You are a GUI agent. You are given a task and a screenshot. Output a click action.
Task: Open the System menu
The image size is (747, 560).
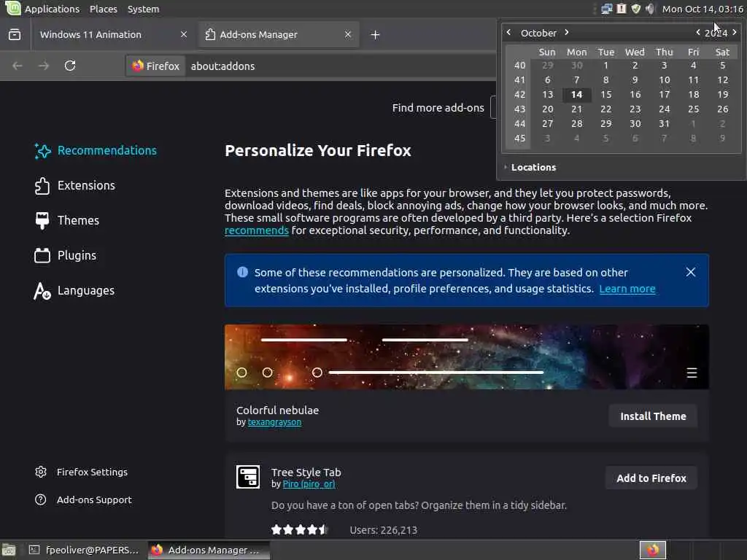[144, 9]
